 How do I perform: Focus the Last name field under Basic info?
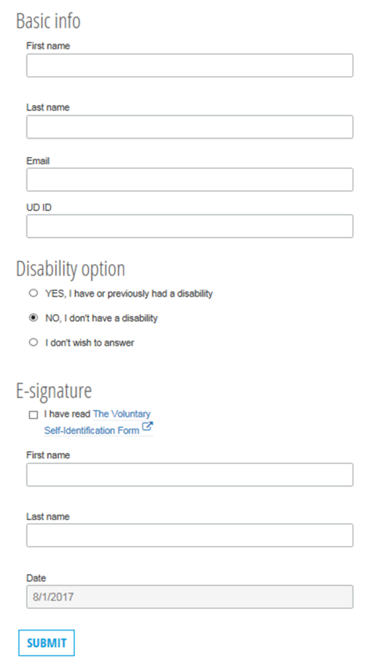[190, 127]
